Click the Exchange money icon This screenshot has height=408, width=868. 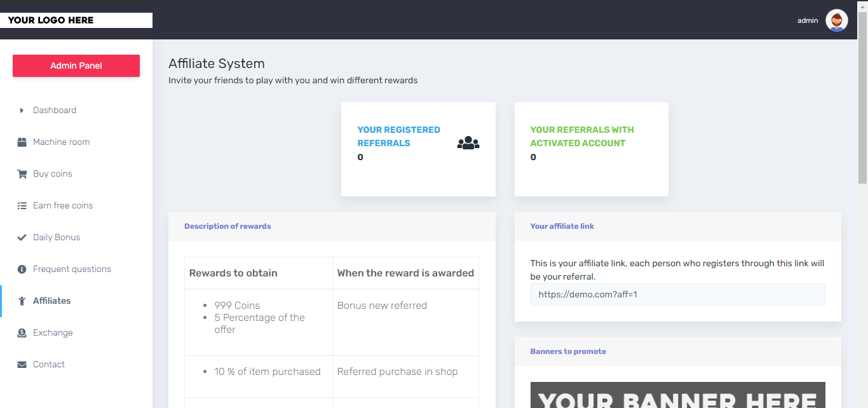click(x=22, y=332)
